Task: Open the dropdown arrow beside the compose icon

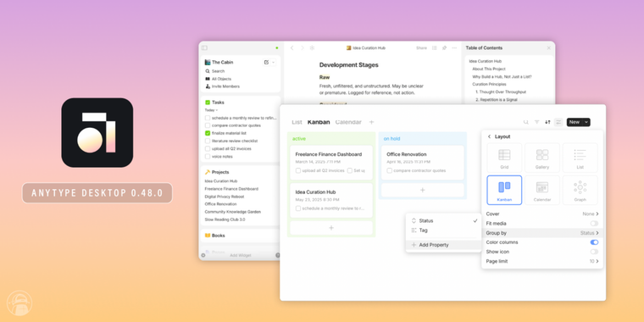Action: coord(274,62)
